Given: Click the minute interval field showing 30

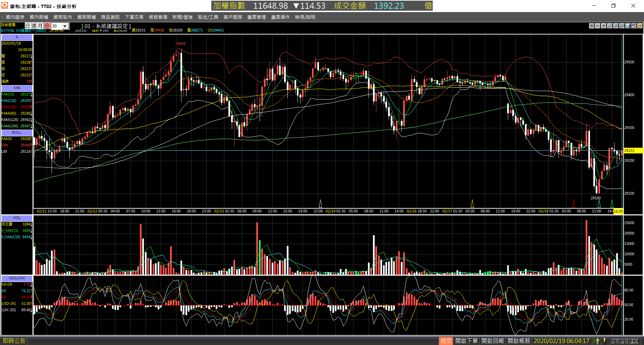Looking at the screenshot, I should click(56, 26).
